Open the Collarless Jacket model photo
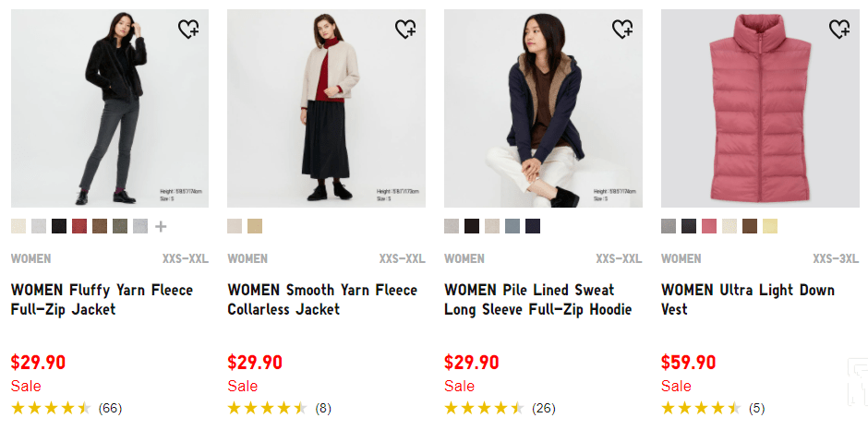Image resolution: width=868 pixels, height=430 pixels. (326, 109)
